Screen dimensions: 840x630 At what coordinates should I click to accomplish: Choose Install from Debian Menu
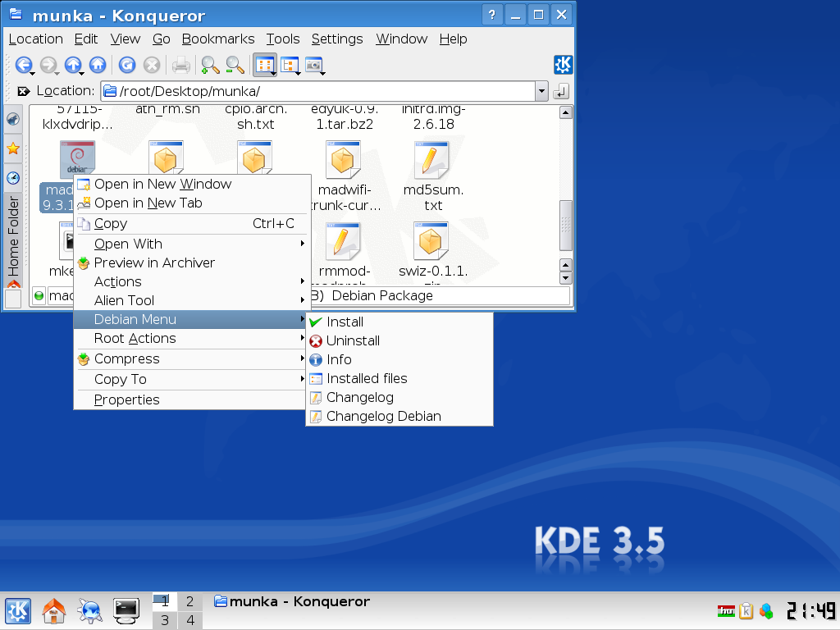pyautogui.click(x=399, y=322)
